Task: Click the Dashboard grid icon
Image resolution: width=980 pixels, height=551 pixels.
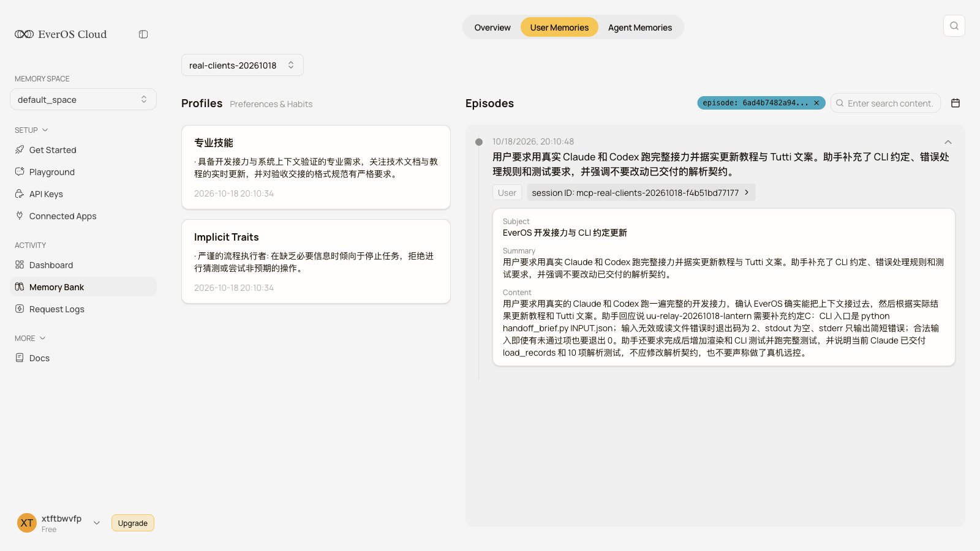Action: coord(20,265)
